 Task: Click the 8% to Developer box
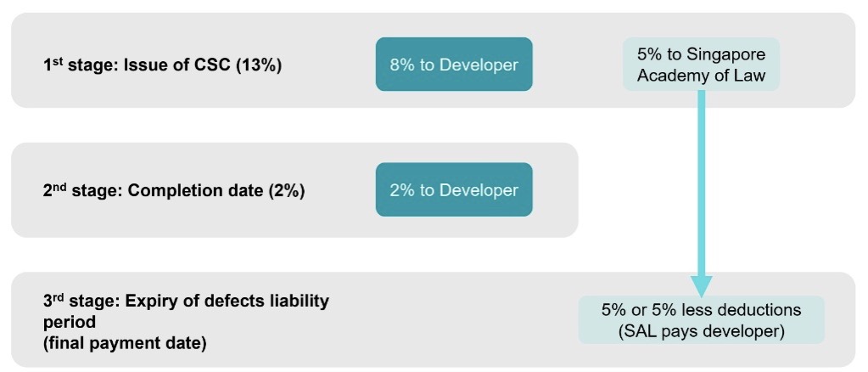454,65
